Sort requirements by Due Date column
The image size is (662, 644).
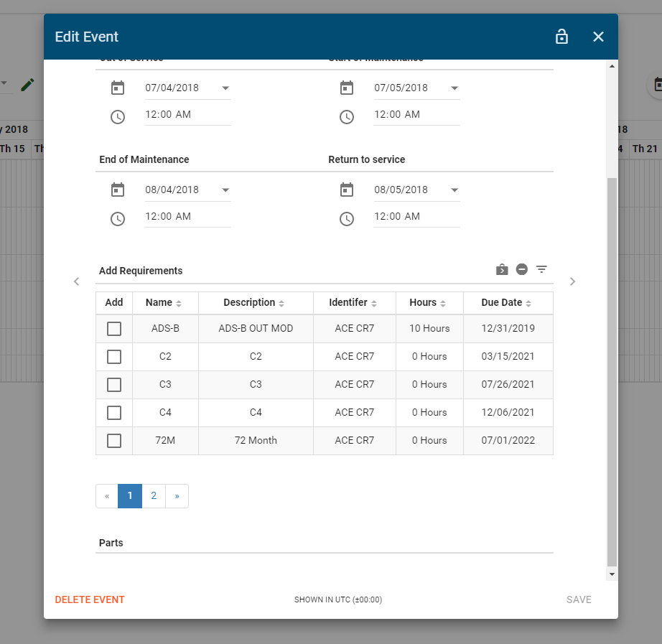[528, 303]
